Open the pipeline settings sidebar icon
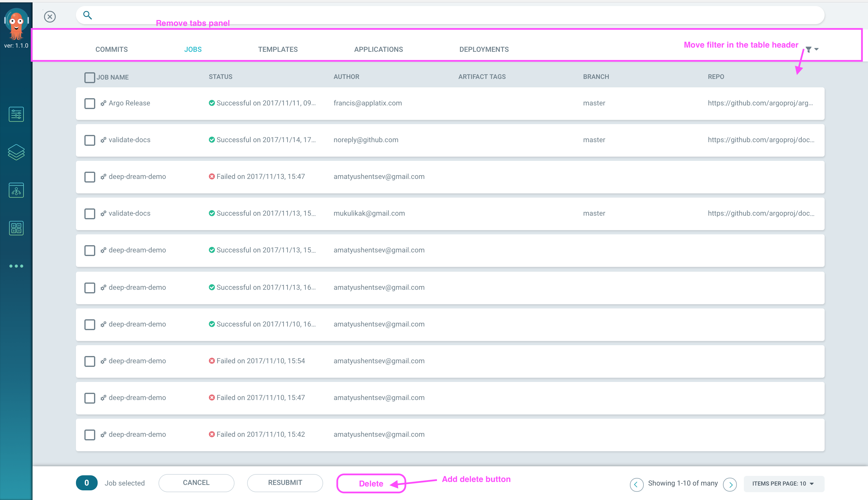The image size is (868, 500). pos(16,114)
